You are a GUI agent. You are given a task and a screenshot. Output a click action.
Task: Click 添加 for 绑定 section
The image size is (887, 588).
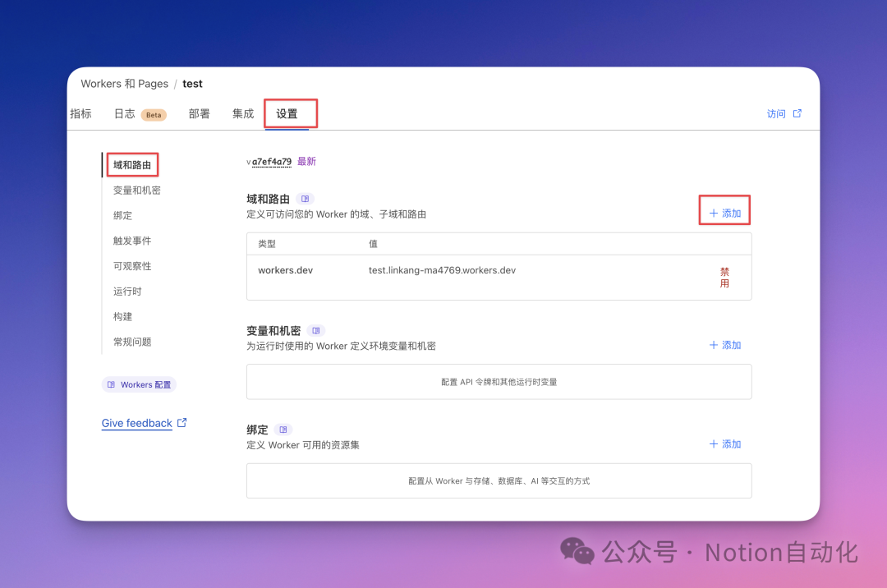tap(725, 443)
